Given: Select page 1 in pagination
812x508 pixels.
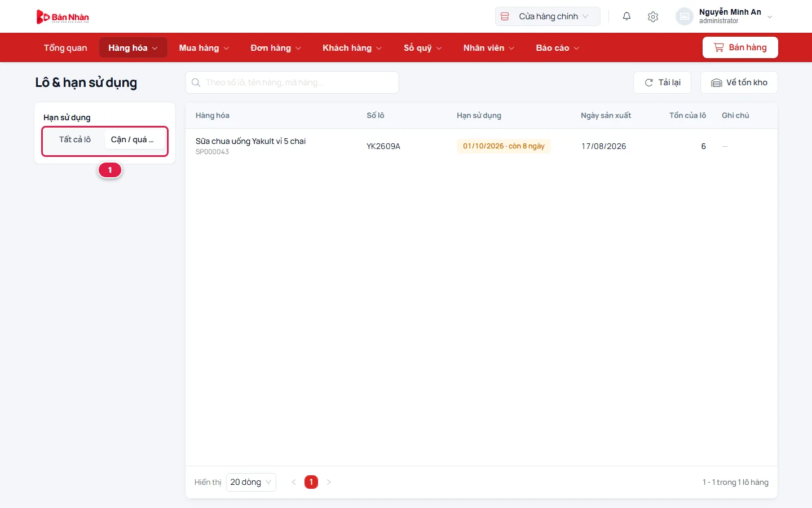Looking at the screenshot, I should pyautogui.click(x=311, y=482).
